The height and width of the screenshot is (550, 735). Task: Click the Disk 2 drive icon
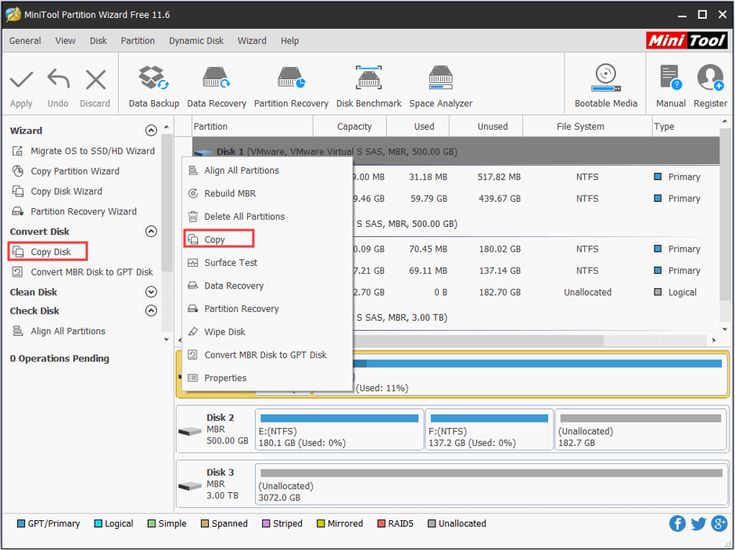coord(190,430)
